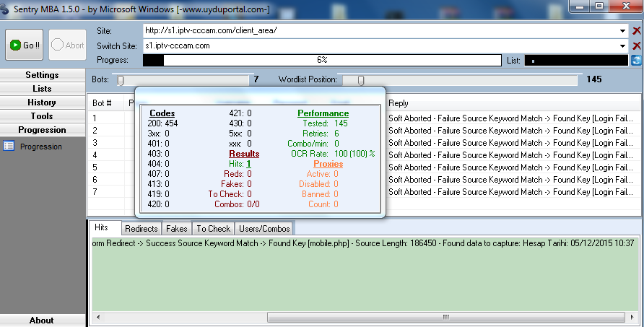The width and height of the screenshot is (644, 327).
Task: Click the Proxies heading in stats popup
Action: point(328,163)
